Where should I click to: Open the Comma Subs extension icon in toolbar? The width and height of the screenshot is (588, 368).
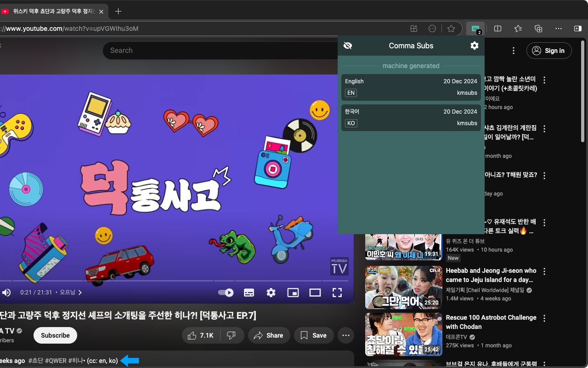pos(475,29)
